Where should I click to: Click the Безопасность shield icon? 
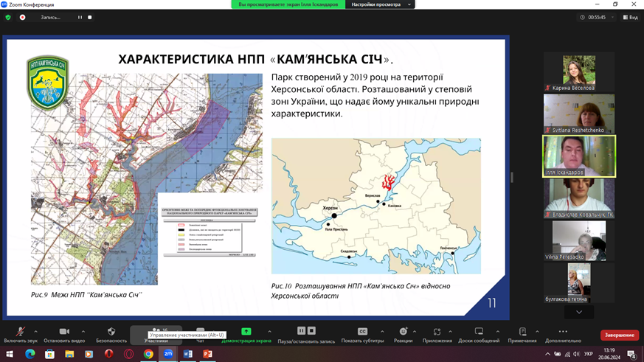click(x=111, y=332)
